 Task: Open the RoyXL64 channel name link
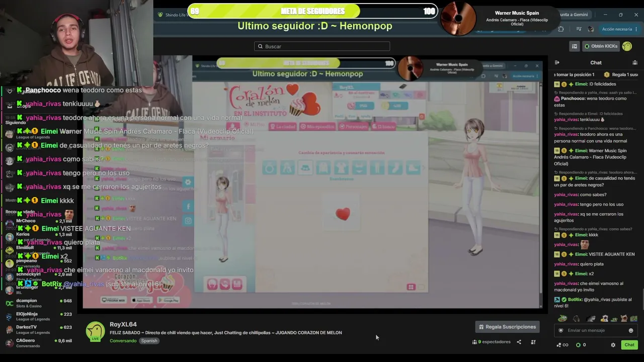(x=123, y=324)
